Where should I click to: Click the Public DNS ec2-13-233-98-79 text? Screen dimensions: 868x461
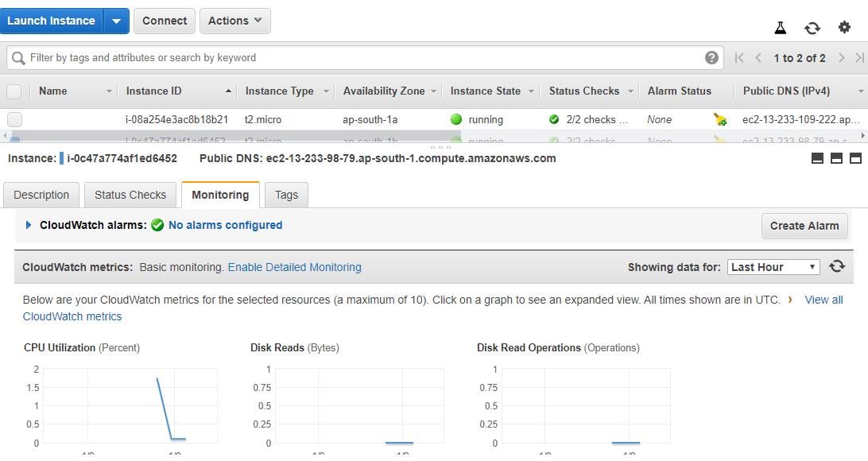[411, 158]
